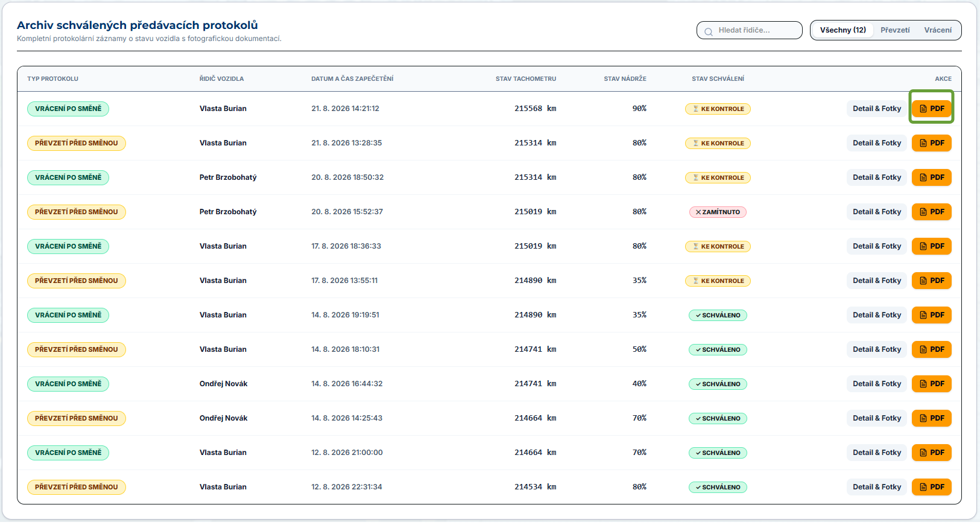
Task: Open PDF for protocol dated 17. 8. 2026 13:55:11
Action: coord(931,281)
